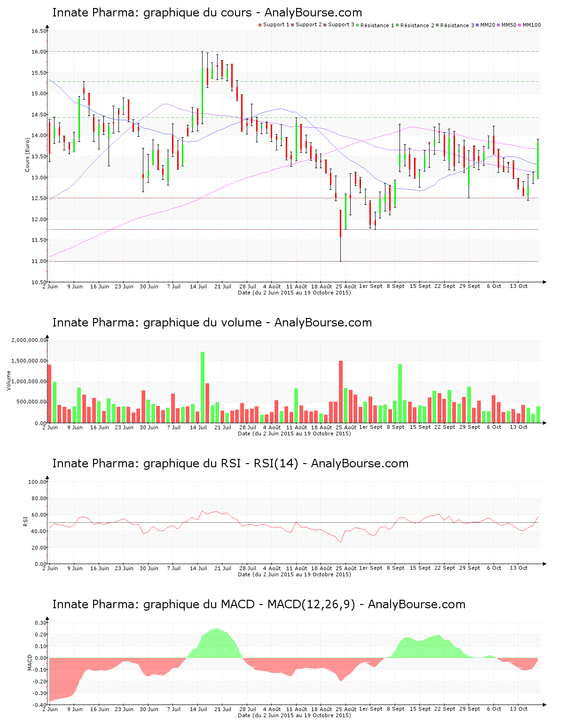Click the 16.50 value on price axis
The height and width of the screenshot is (728, 564).
point(39,31)
